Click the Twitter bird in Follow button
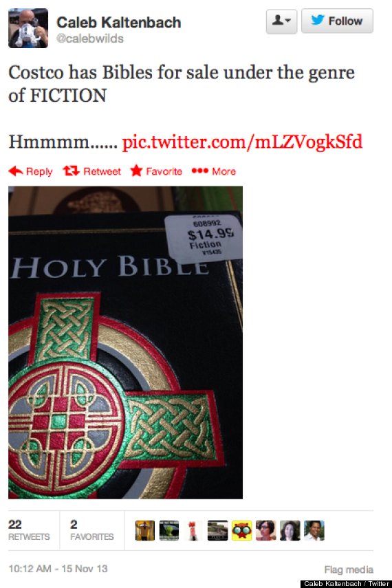392x588 pixels. click(x=317, y=20)
